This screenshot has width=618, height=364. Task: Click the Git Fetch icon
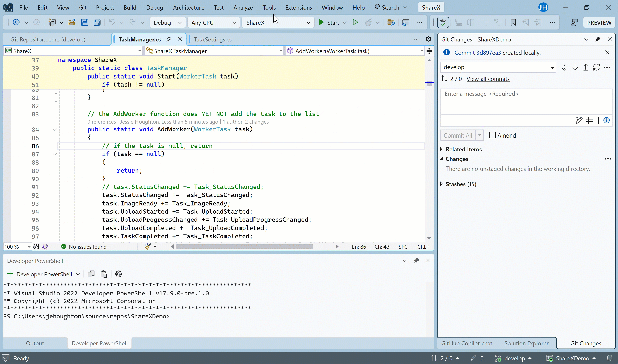click(x=564, y=67)
